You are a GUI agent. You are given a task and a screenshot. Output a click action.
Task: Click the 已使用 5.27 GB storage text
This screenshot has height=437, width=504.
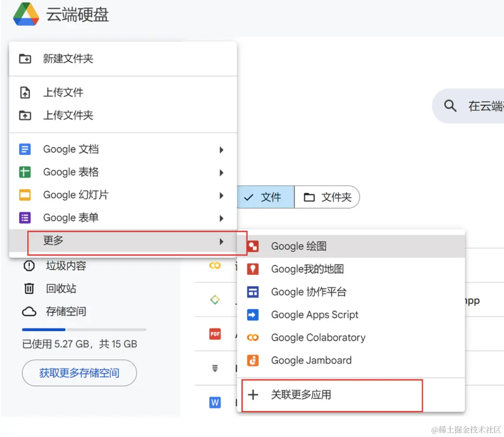[80, 344]
